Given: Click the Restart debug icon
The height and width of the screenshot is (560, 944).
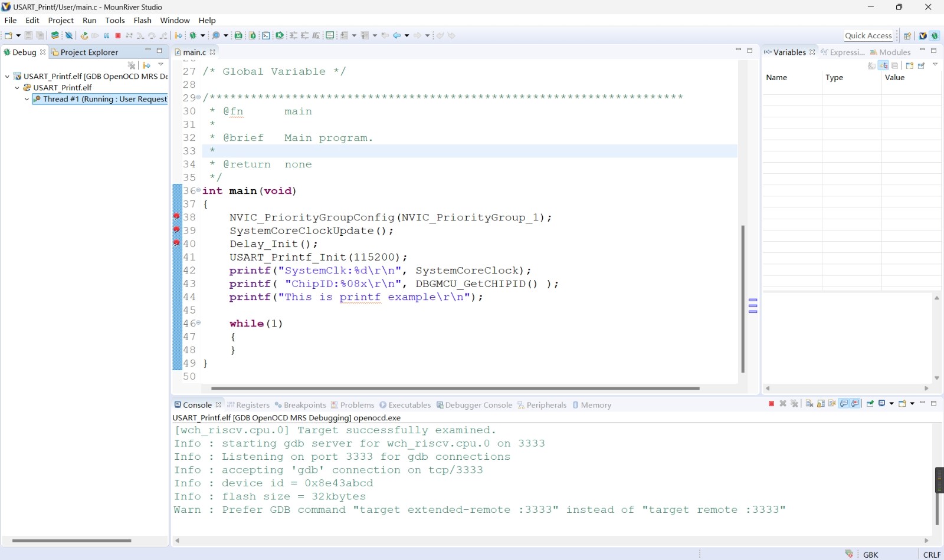Looking at the screenshot, I should tap(84, 35).
